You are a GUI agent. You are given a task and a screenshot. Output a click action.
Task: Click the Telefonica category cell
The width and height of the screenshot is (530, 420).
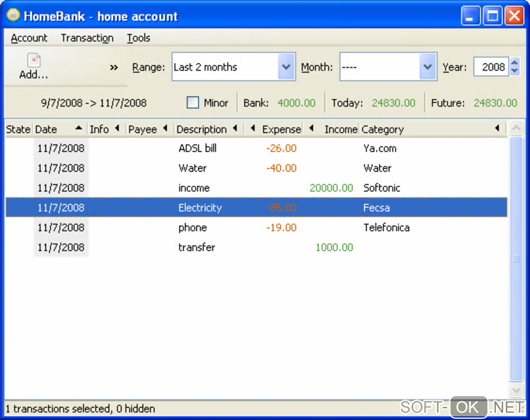pos(387,227)
